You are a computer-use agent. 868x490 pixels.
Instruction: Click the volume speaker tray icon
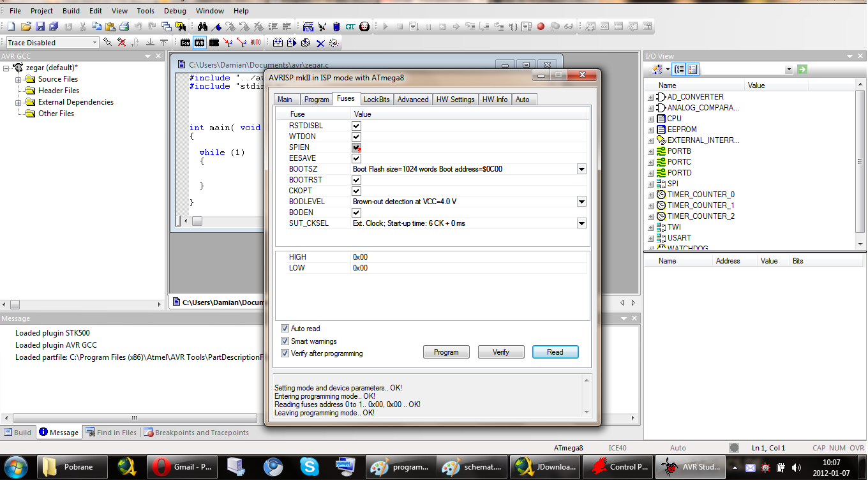796,468
